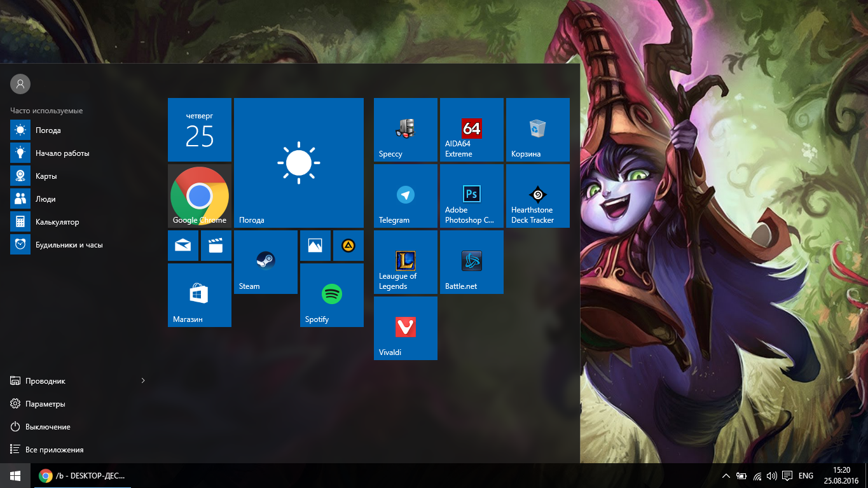Open the Корзина recycle bin tile

click(x=538, y=130)
